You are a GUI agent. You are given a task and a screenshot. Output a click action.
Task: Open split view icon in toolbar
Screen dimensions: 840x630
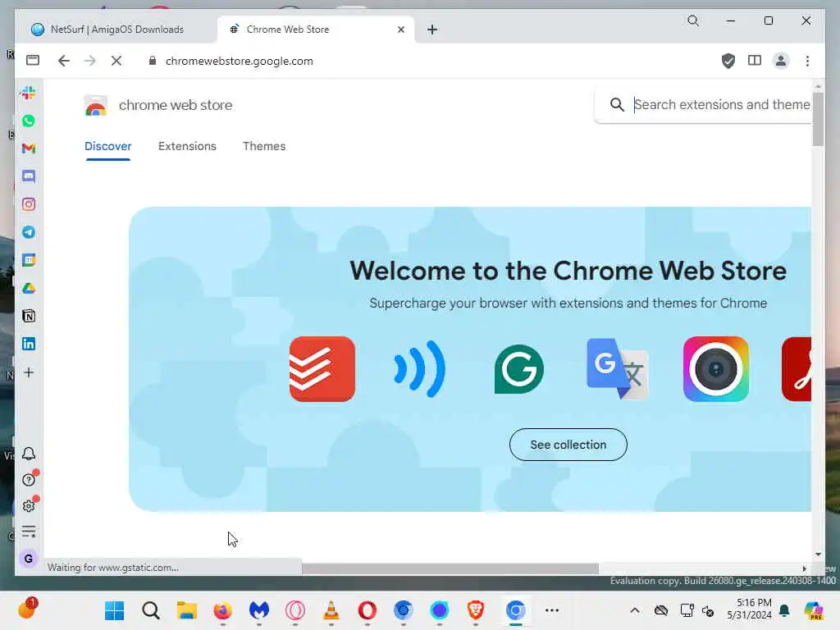(x=755, y=61)
